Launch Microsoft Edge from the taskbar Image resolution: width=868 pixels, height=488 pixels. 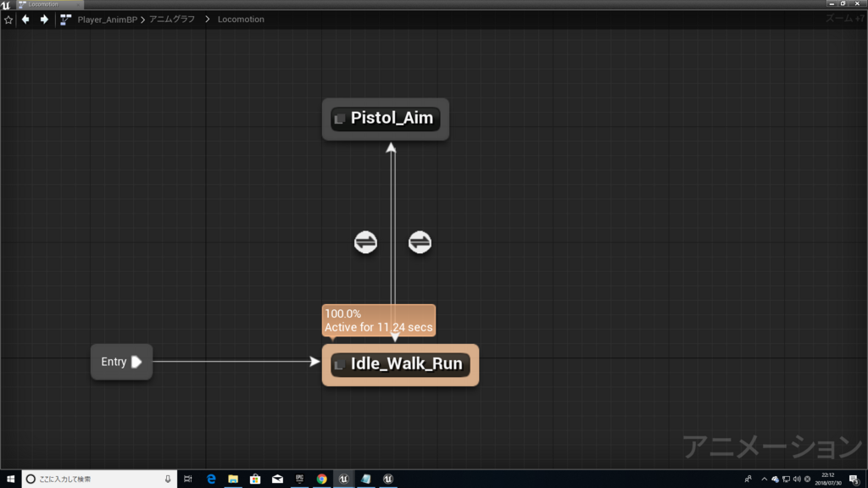click(x=211, y=480)
